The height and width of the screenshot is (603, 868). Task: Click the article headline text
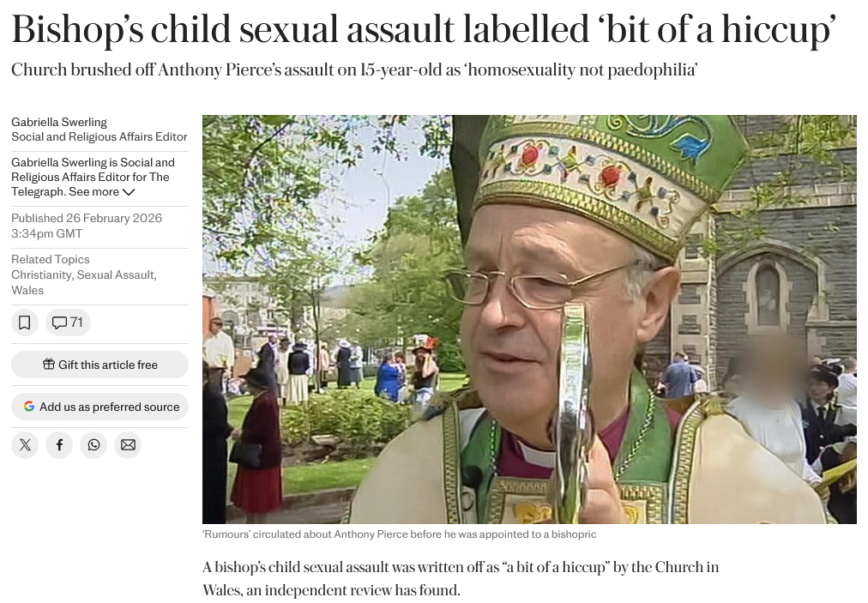[x=424, y=29]
